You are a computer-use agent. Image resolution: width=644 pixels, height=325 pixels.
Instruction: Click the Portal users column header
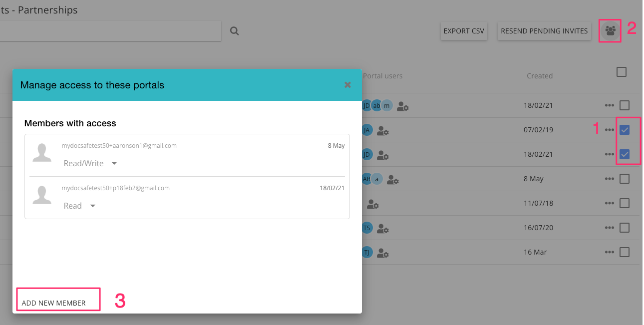[382, 76]
